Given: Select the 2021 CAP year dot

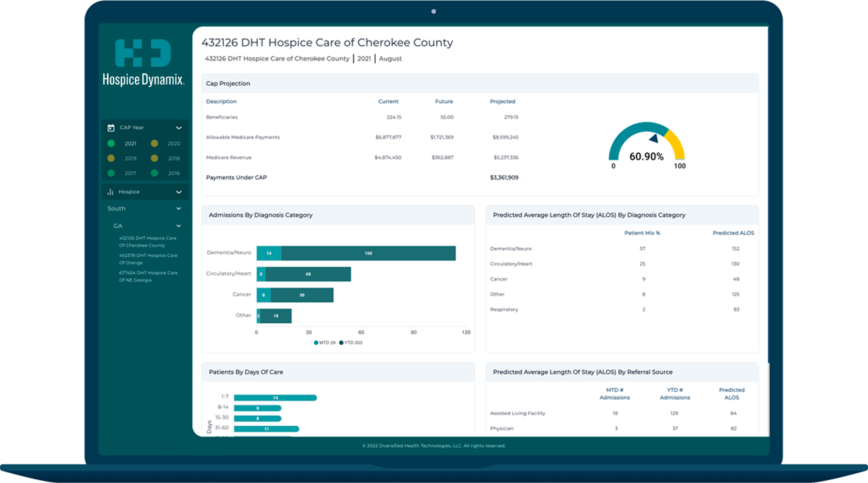Looking at the screenshot, I should tap(111, 143).
